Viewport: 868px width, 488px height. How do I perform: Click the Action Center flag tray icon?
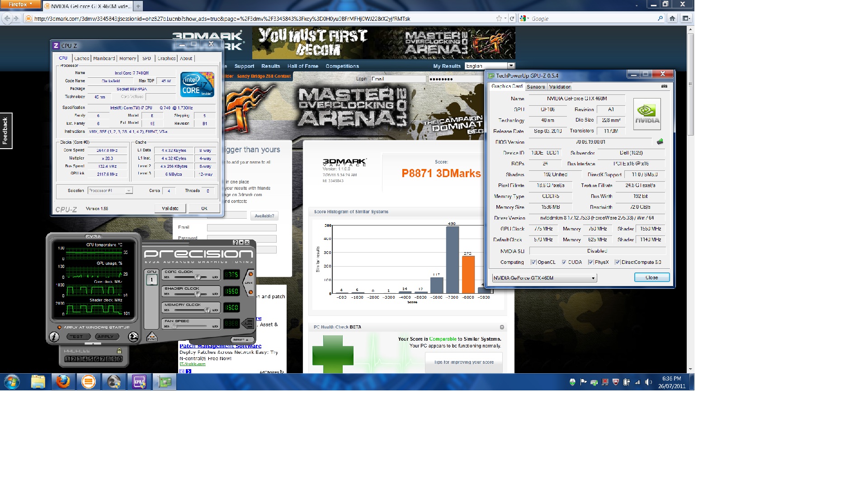pos(583,382)
